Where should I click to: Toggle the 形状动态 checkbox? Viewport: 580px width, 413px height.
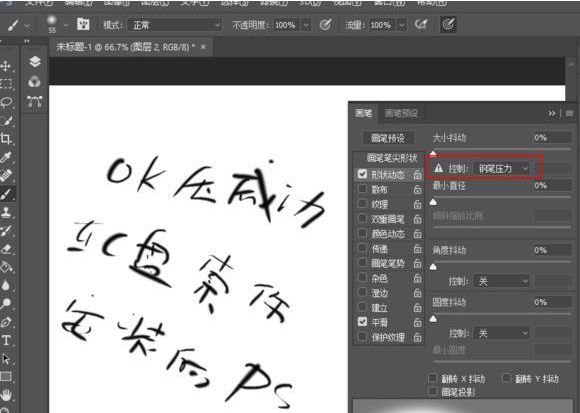click(362, 174)
